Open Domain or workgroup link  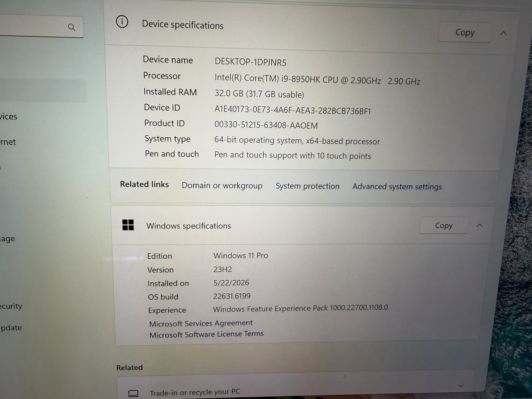click(x=222, y=186)
